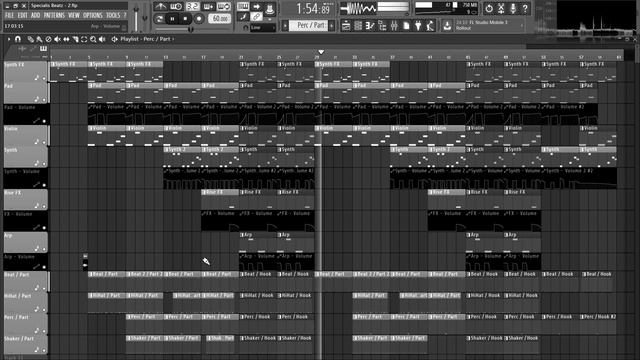This screenshot has width=640, height=360.
Task: Select the Mute tool
Action: click(x=57, y=39)
